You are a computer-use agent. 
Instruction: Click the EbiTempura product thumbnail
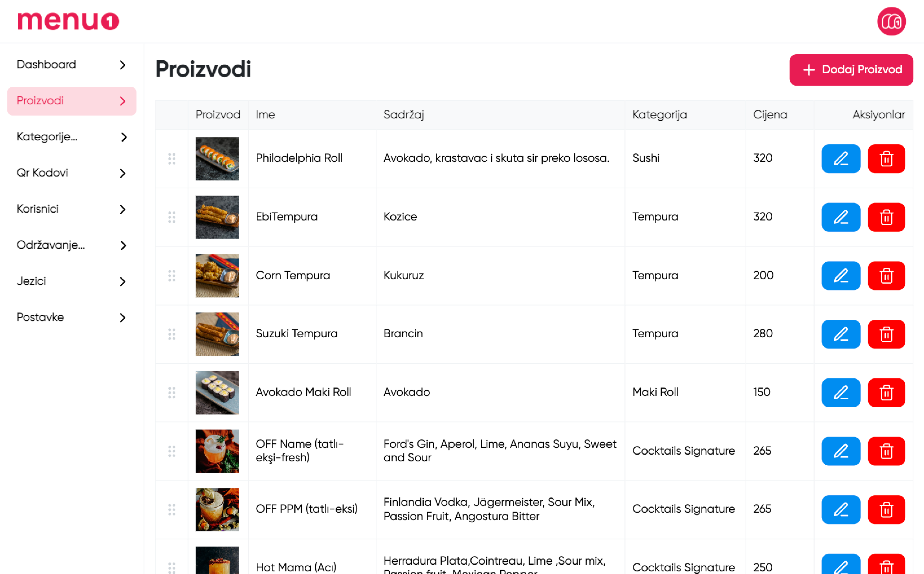(x=217, y=217)
